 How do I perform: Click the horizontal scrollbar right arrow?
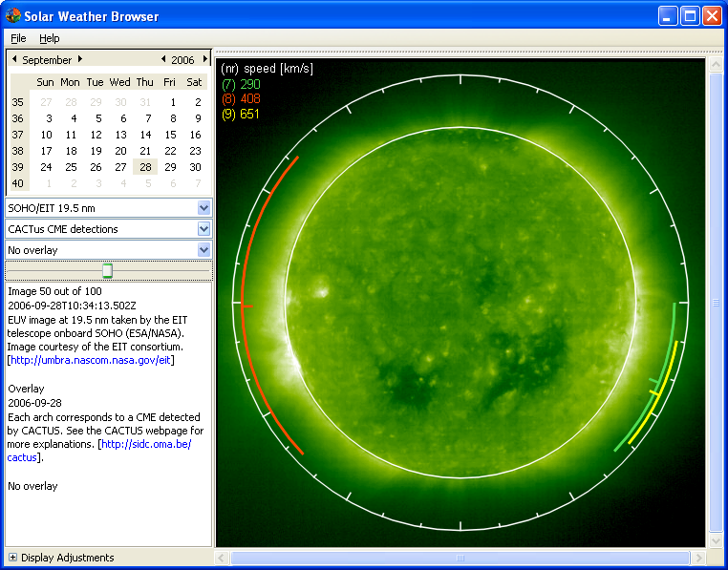click(698, 558)
